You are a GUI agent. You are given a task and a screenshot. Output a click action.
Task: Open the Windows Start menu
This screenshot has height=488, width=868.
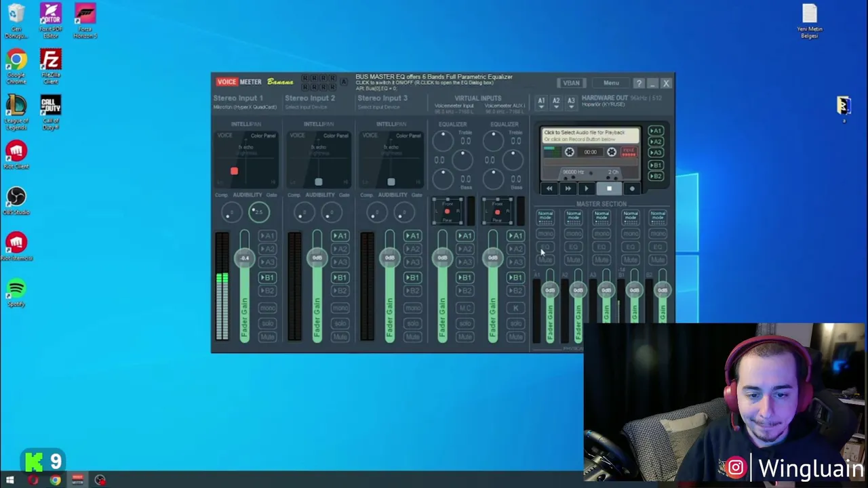point(10,481)
